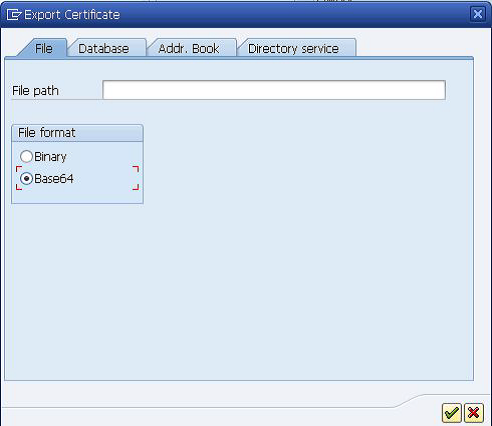Screen dimensions: 492x426
Task: Select the Directory service tab
Action: [293, 49]
